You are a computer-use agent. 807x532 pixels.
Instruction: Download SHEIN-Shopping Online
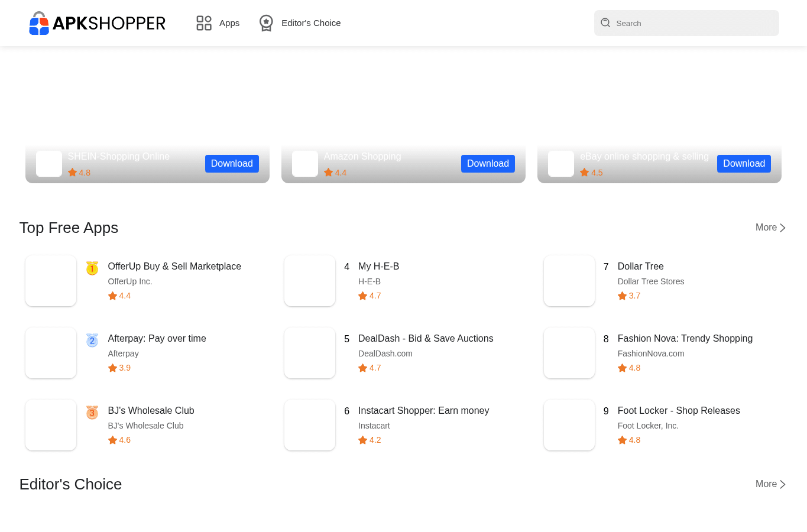232,164
